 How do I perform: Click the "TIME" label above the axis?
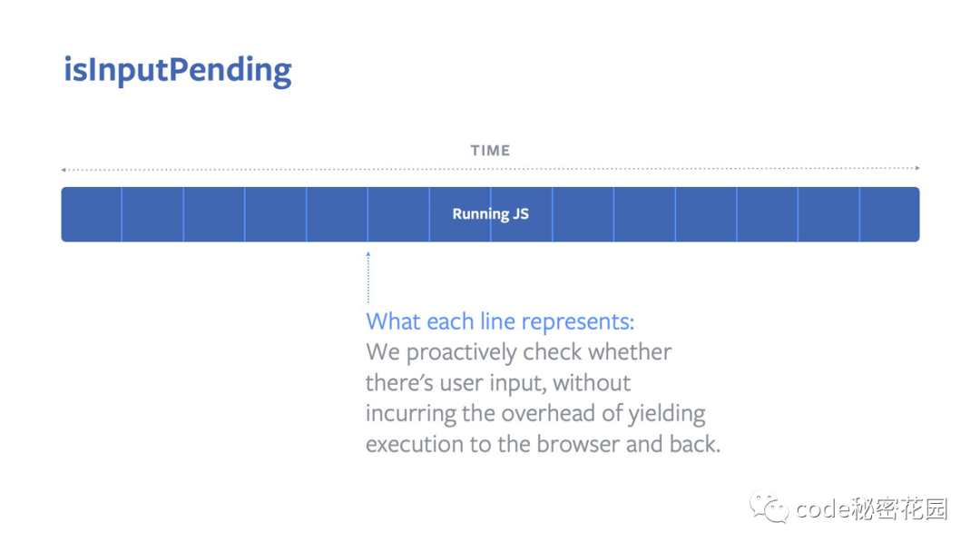tap(490, 151)
